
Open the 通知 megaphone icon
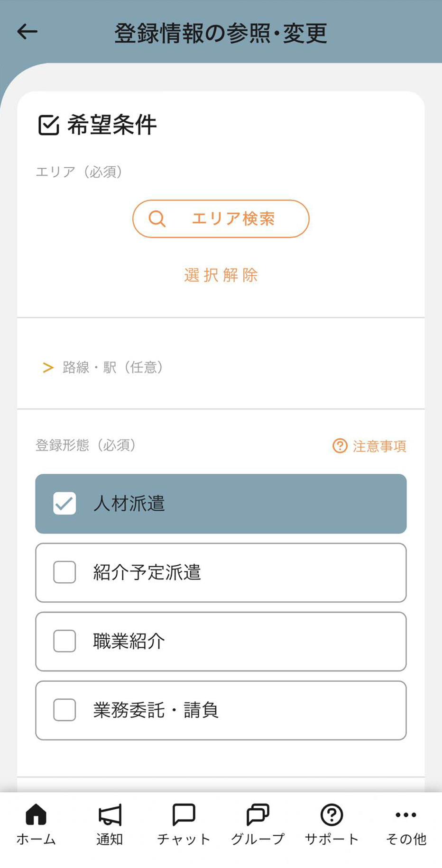click(x=110, y=814)
